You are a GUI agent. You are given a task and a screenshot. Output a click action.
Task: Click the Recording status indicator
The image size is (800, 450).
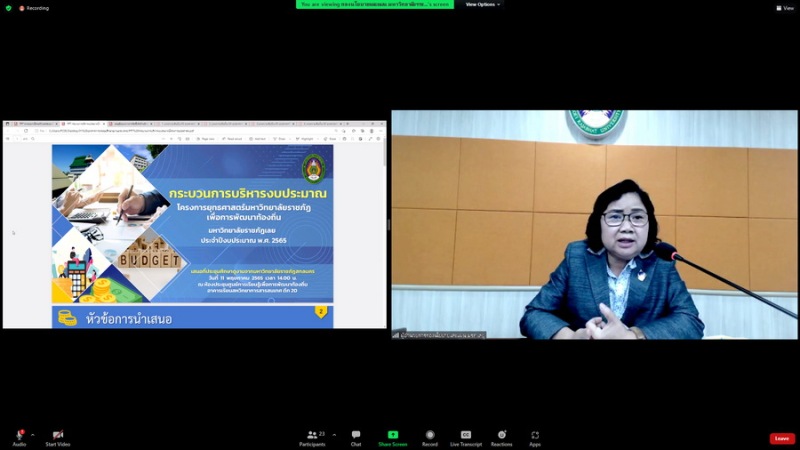pos(34,7)
